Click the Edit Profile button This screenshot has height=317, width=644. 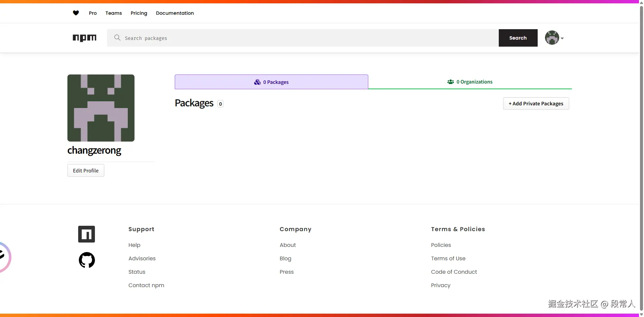tap(86, 170)
